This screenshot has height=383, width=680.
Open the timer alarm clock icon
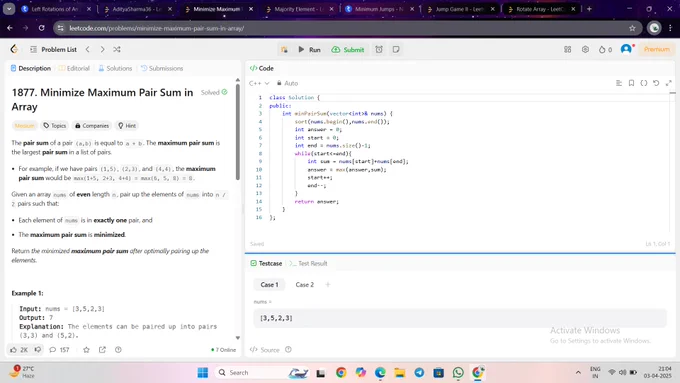pos(379,49)
